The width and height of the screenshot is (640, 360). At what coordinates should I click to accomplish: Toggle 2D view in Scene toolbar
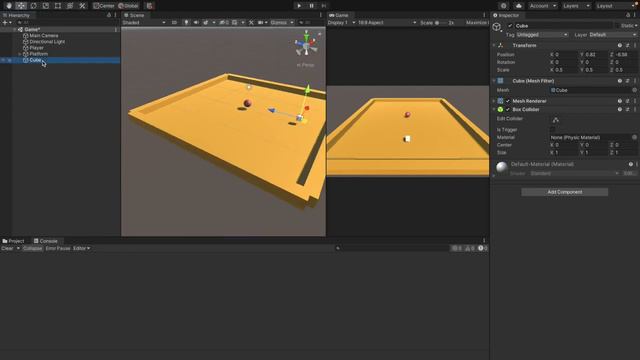pos(174,22)
